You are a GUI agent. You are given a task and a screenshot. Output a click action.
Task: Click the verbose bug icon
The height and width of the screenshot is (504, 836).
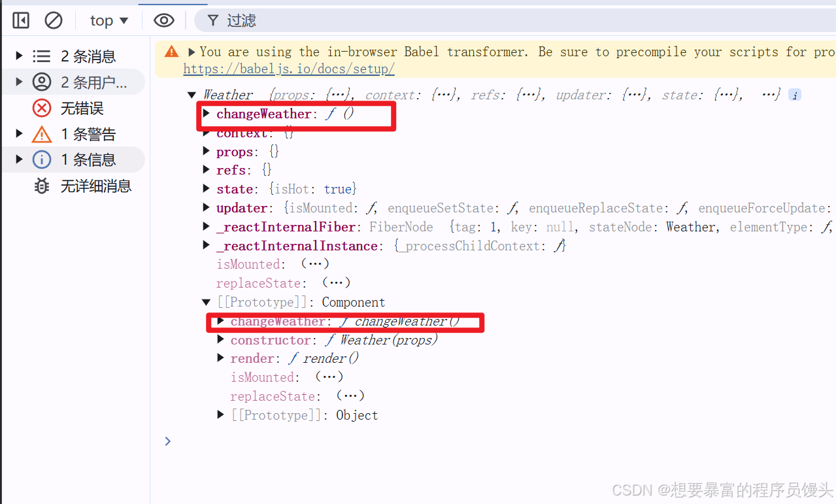(x=41, y=186)
